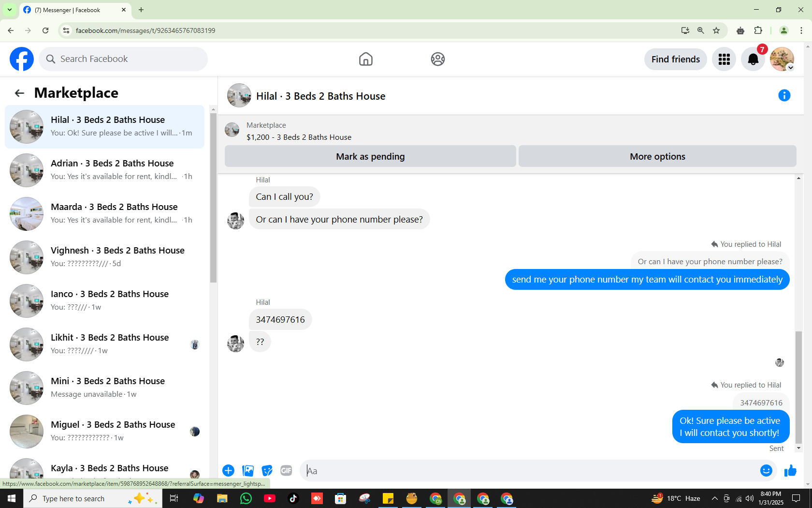The height and width of the screenshot is (508, 812).
Task: Open the profile/friends icon in top navigation
Action: click(x=438, y=59)
